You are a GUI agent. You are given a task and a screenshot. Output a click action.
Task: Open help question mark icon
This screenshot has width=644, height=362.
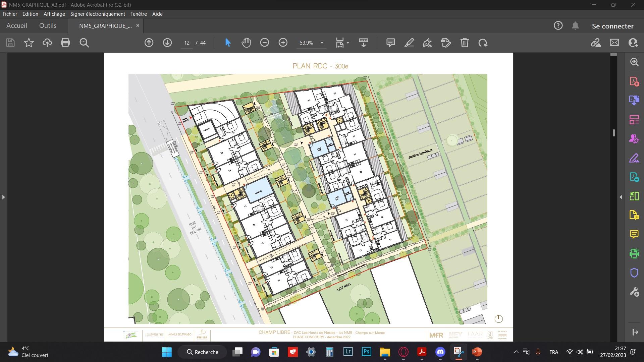558,25
